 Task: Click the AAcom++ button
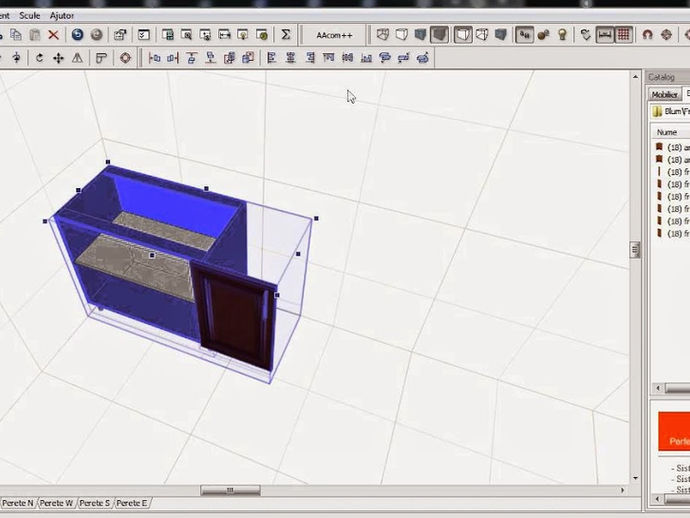click(x=334, y=35)
